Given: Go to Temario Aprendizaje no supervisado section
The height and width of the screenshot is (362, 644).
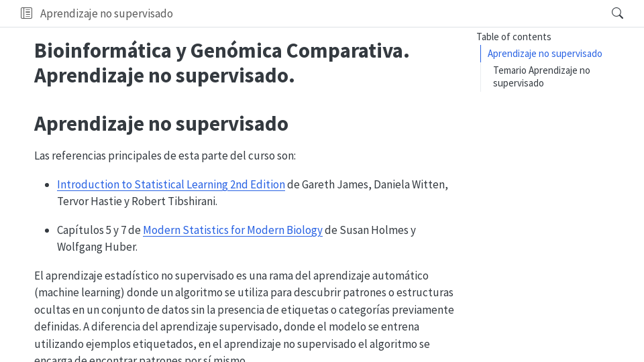Looking at the screenshot, I should point(541,76).
